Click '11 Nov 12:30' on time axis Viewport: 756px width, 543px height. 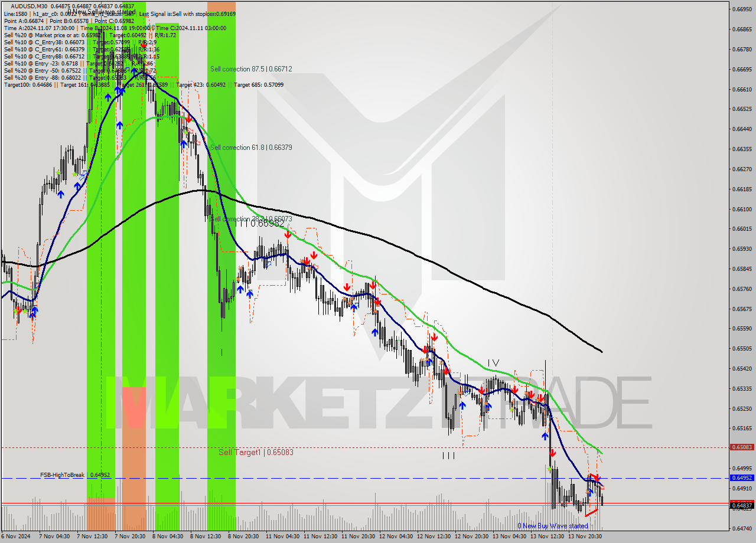(320, 537)
